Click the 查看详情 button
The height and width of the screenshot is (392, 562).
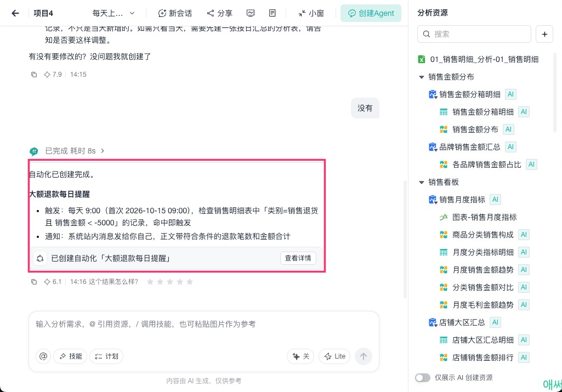(298, 258)
